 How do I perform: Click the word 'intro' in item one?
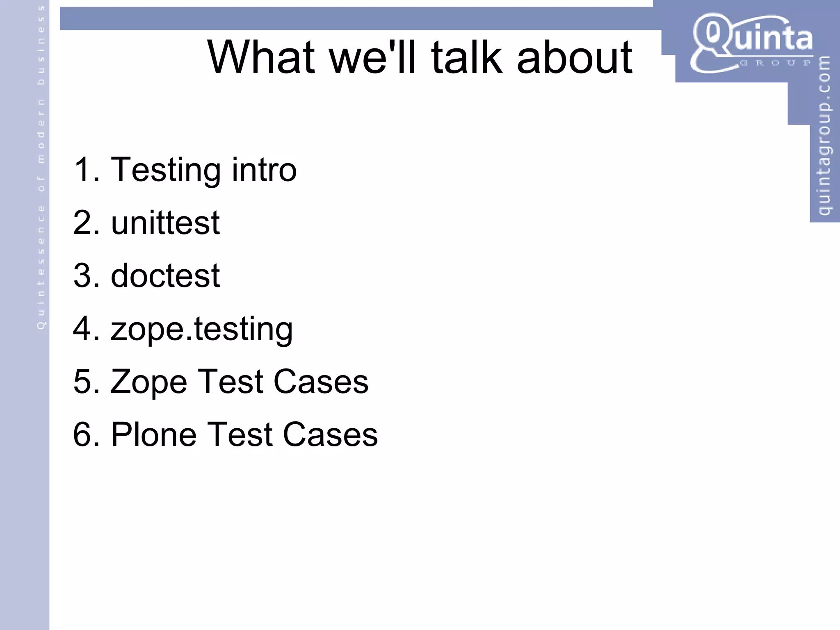(x=264, y=169)
